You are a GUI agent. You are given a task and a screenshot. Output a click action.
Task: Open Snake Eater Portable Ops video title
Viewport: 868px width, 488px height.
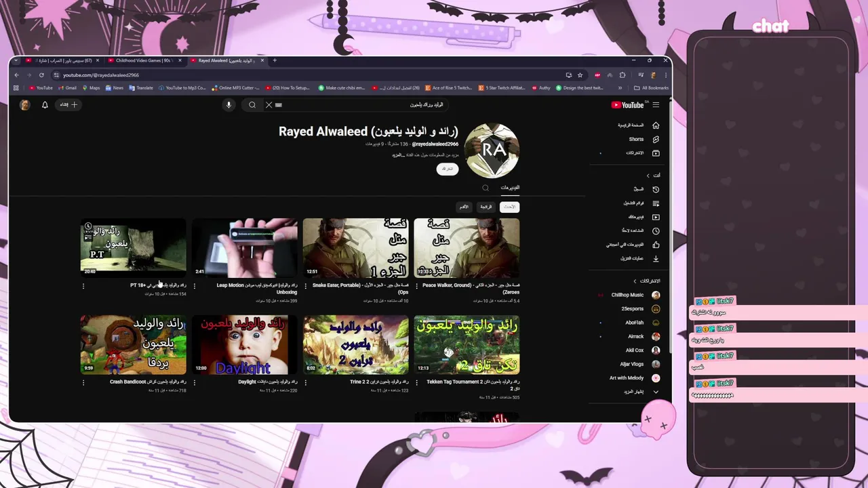click(x=360, y=289)
